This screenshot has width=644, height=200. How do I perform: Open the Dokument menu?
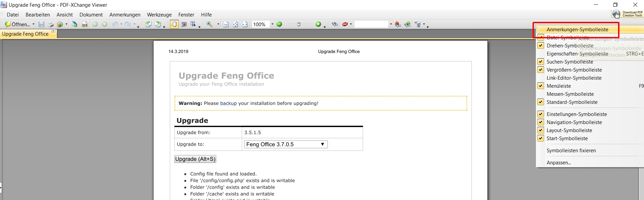tap(91, 15)
